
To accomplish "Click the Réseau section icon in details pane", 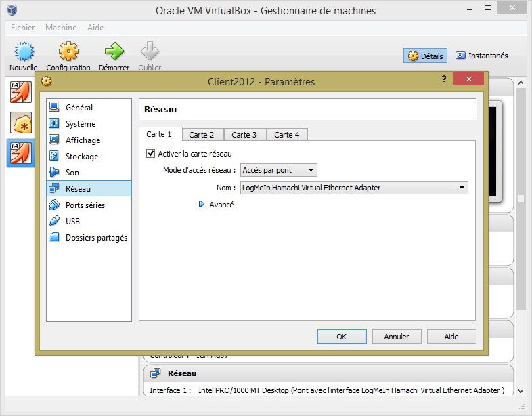I will coord(156,373).
